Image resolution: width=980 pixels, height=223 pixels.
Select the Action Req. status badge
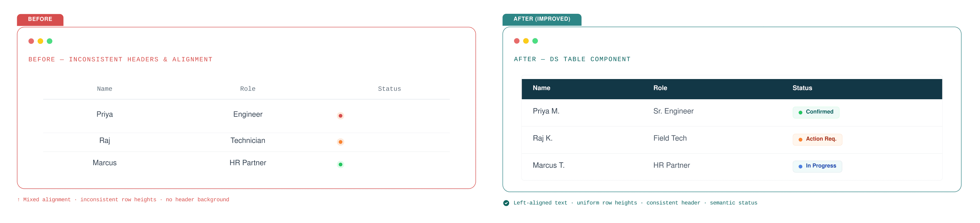(x=817, y=139)
